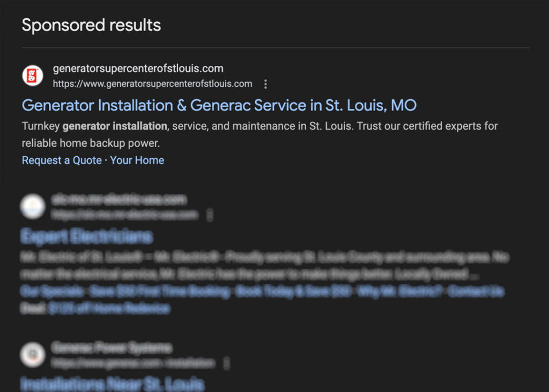Screen dimensions: 549x392
Task: Click the Generac Power Systems favicon
Action: pyautogui.click(x=33, y=355)
